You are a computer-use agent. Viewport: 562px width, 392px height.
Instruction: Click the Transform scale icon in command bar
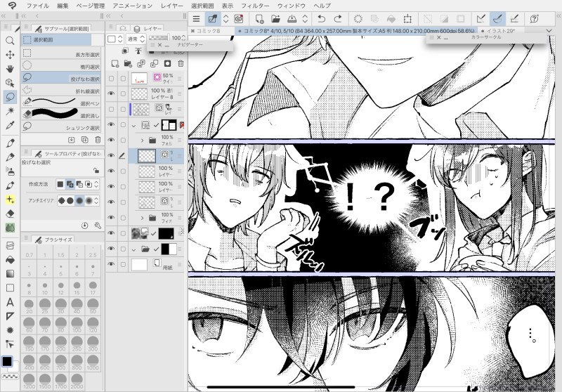click(x=407, y=19)
